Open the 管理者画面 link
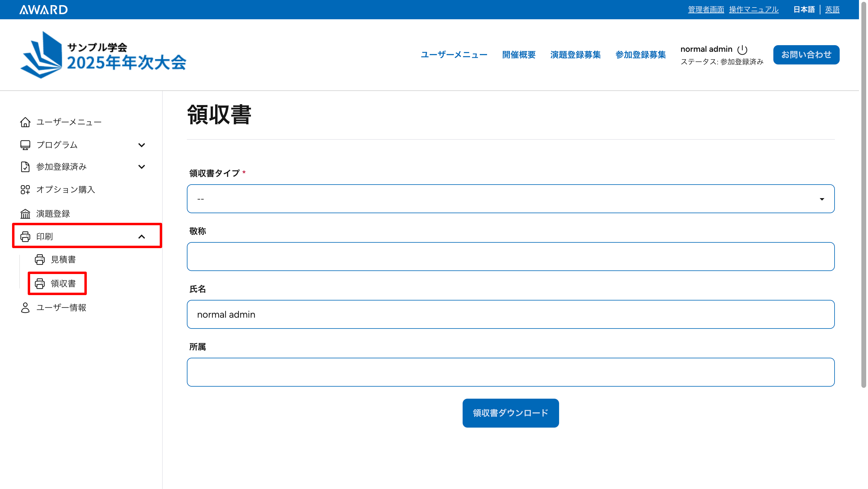868x489 pixels. tap(706, 9)
